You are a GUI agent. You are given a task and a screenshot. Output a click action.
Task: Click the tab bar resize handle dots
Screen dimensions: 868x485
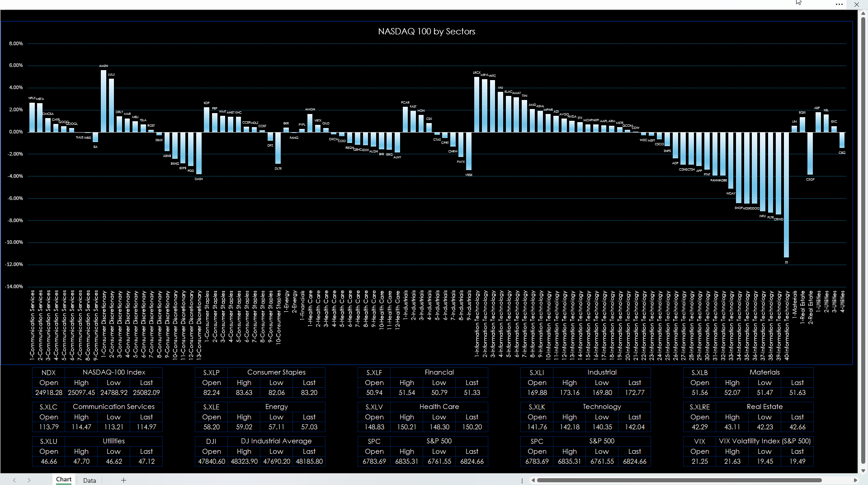[522, 480]
